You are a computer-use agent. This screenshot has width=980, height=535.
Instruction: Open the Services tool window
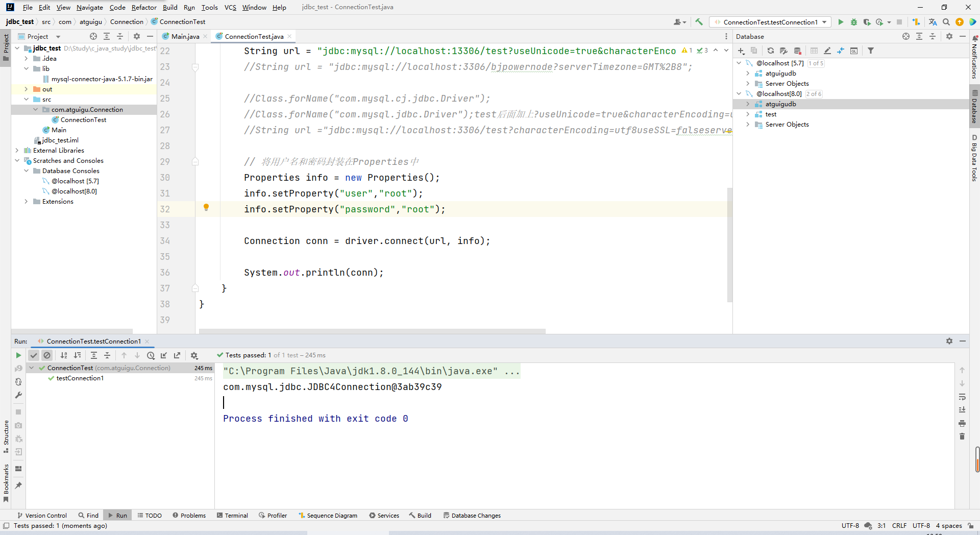[x=384, y=516]
